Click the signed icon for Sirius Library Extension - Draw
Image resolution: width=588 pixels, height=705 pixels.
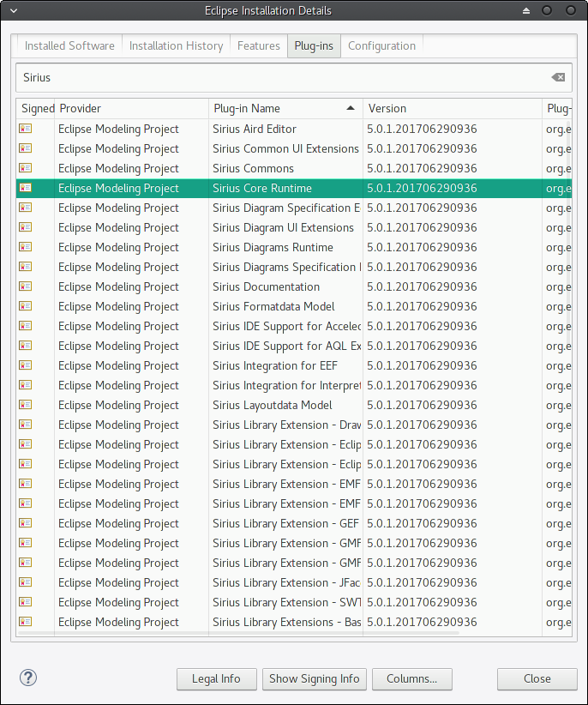tap(25, 425)
